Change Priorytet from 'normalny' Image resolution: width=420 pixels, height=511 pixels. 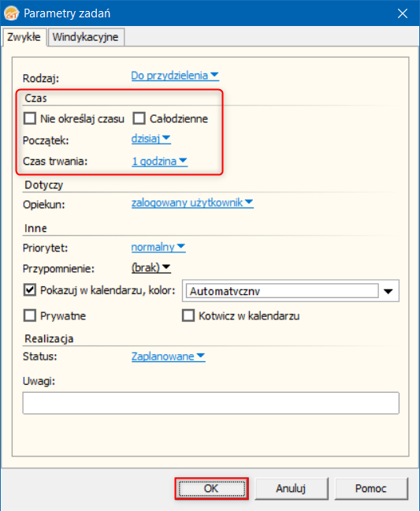tap(158, 247)
